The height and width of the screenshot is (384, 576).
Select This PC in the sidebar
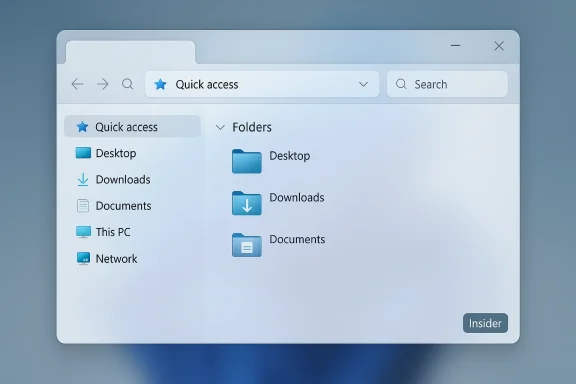click(x=113, y=232)
